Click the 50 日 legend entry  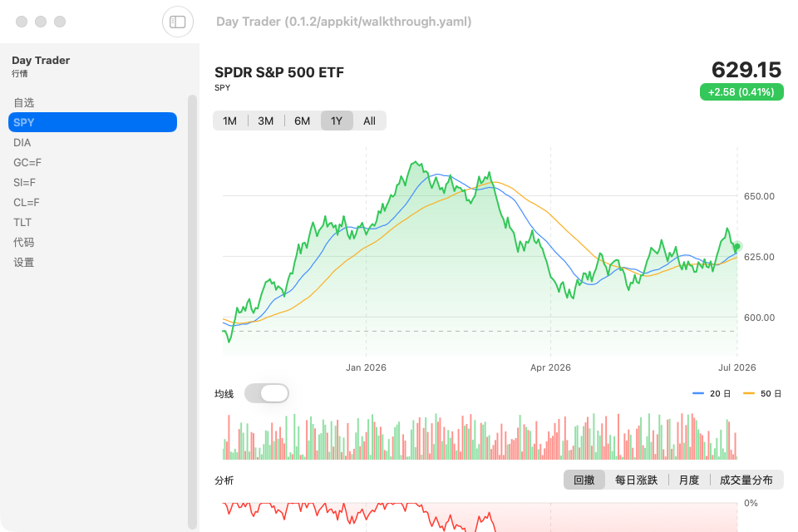(762, 393)
